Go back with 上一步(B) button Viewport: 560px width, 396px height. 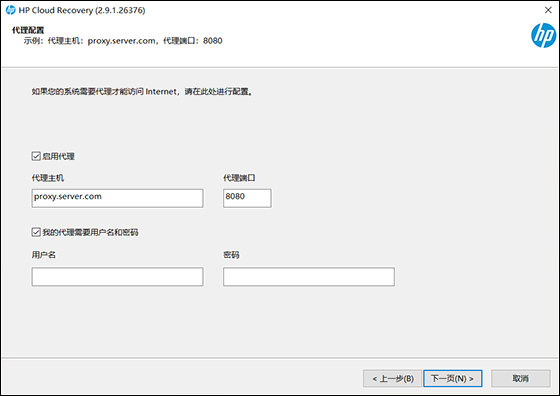click(392, 379)
